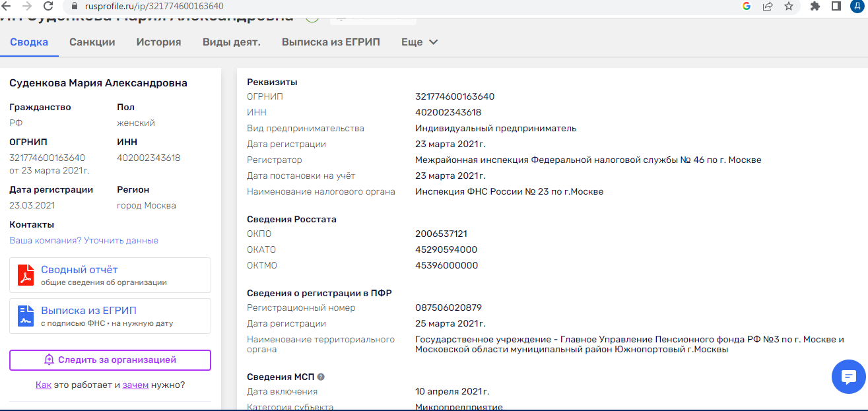Expand the Еще dropdown menu
Viewport: 868px width, 411px height.
click(420, 42)
